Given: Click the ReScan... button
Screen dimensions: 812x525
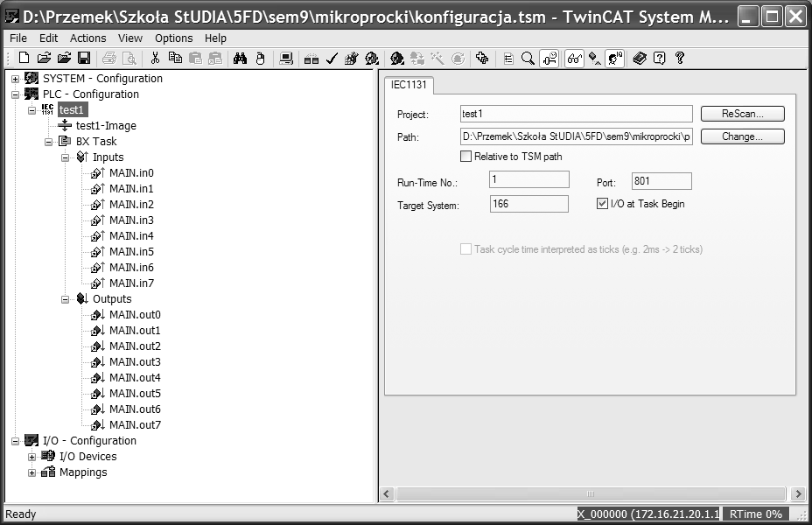Looking at the screenshot, I should pos(743,114).
